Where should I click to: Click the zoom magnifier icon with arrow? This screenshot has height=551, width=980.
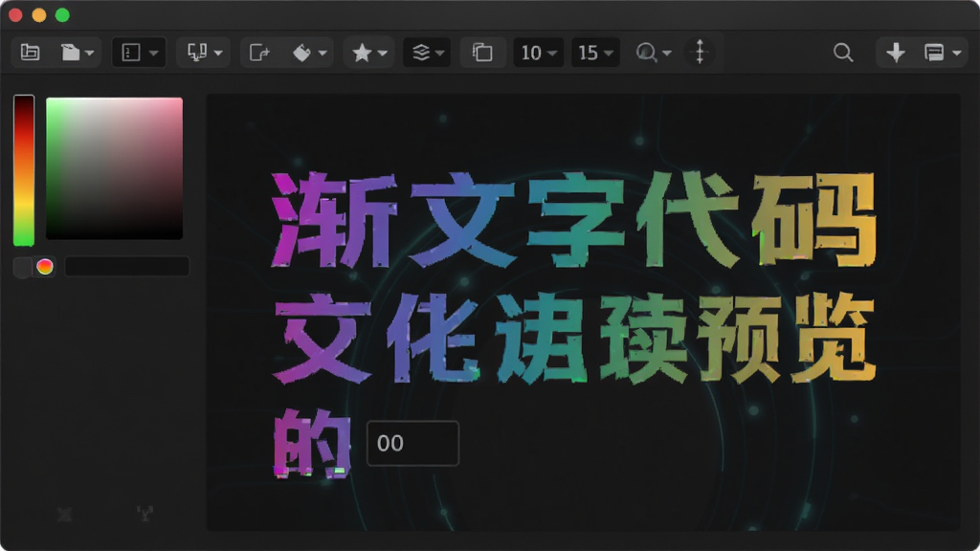(646, 53)
